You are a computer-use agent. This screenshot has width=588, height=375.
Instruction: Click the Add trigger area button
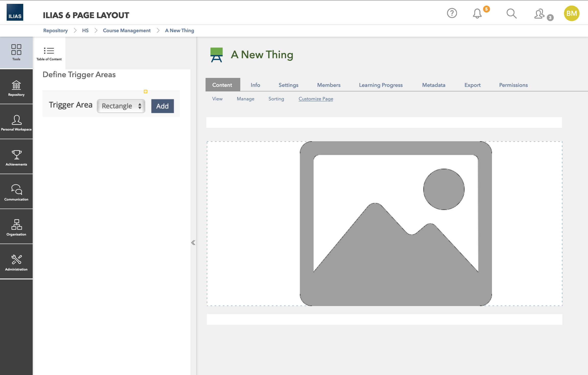point(162,106)
